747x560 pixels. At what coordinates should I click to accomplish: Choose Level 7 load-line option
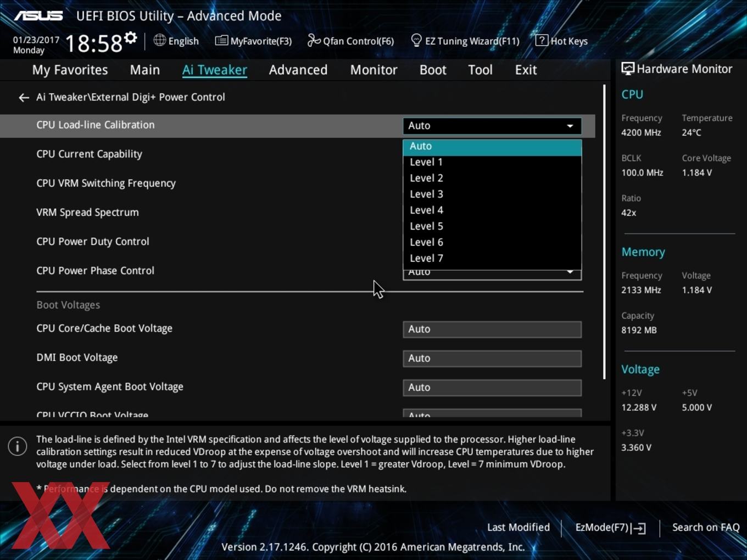point(492,258)
